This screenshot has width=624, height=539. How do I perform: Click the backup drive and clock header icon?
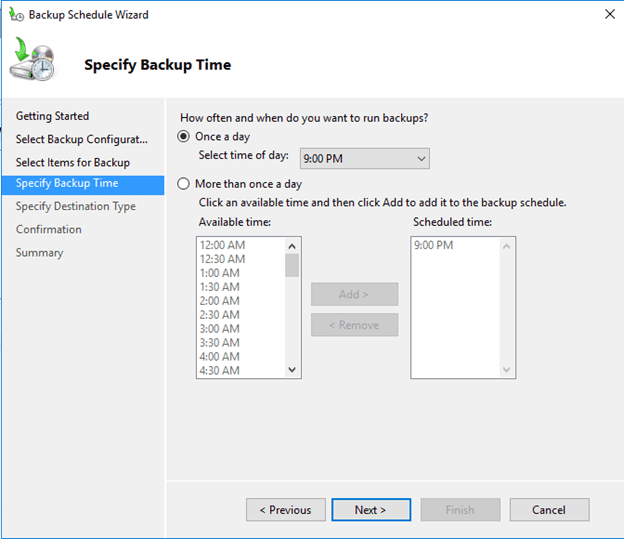pos(32,59)
